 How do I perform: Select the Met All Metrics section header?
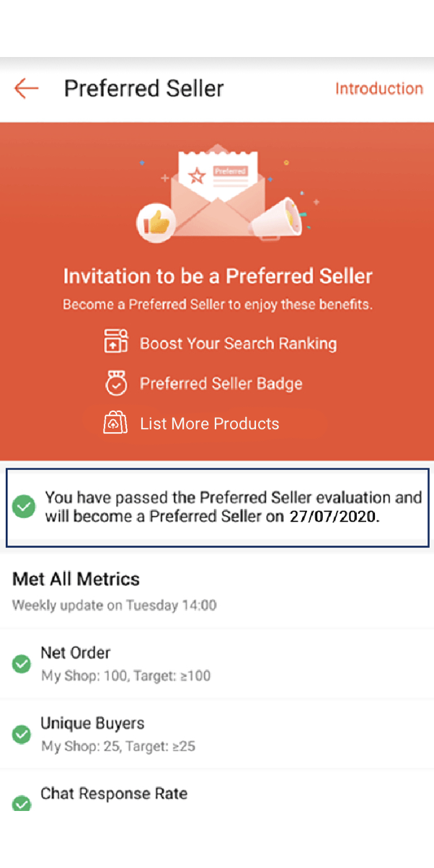point(75,579)
